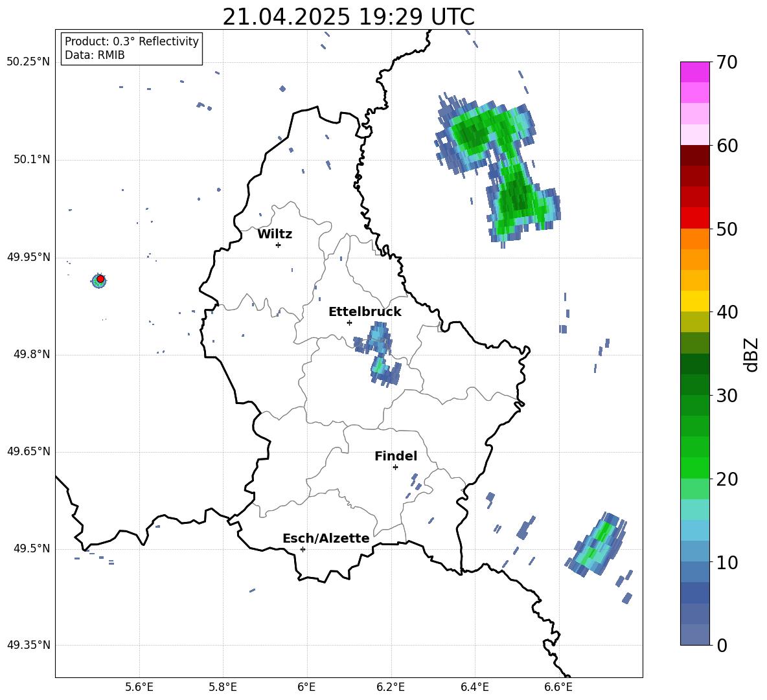Click the 6.6°E longitude label
The width and height of the screenshot is (767, 700).
(x=558, y=687)
